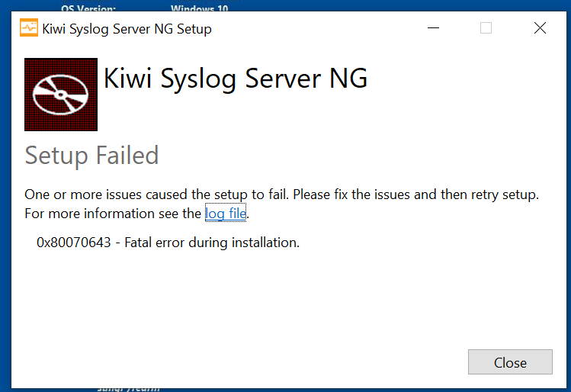The height and width of the screenshot is (392, 571).
Task: Click "For more information see the" text
Action: [113, 214]
